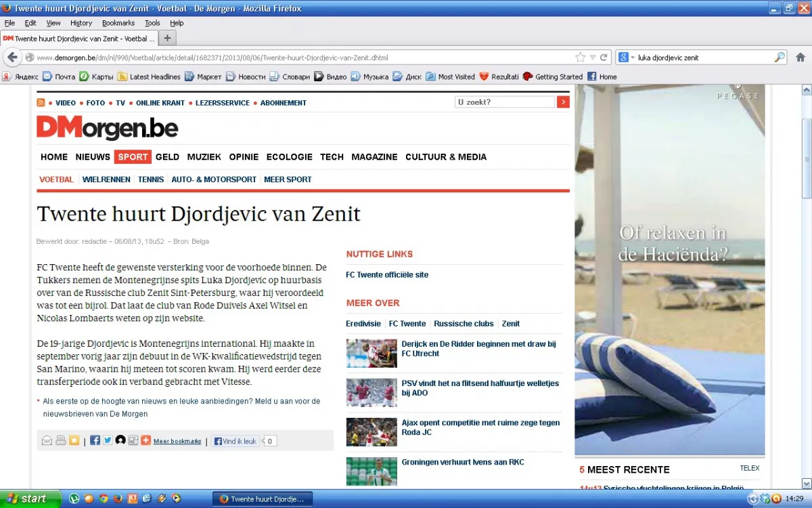Open the FC Twente officiële site link

pos(387,275)
